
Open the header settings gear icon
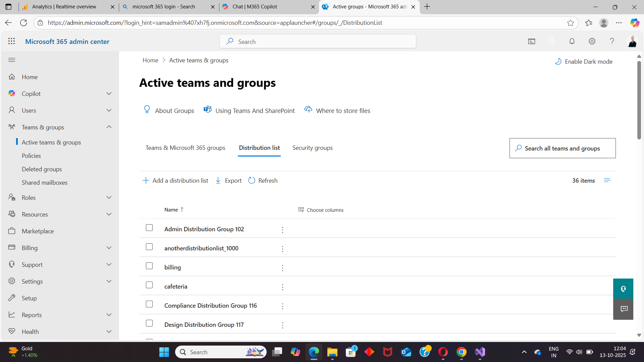592,41
